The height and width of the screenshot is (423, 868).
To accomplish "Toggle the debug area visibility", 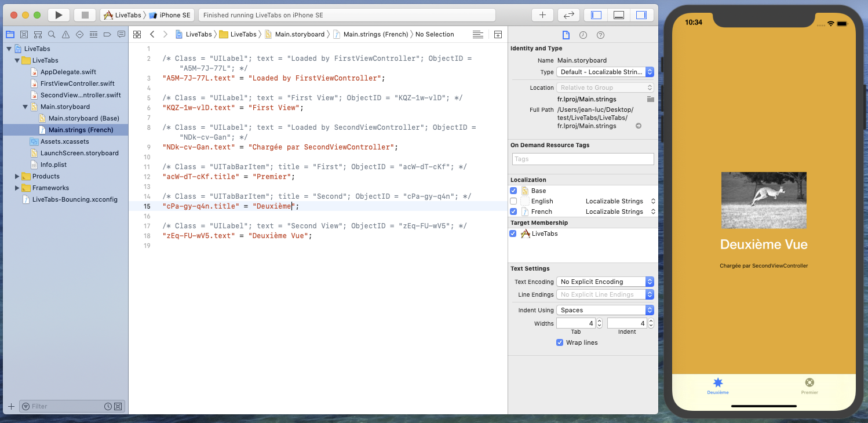I will click(618, 15).
